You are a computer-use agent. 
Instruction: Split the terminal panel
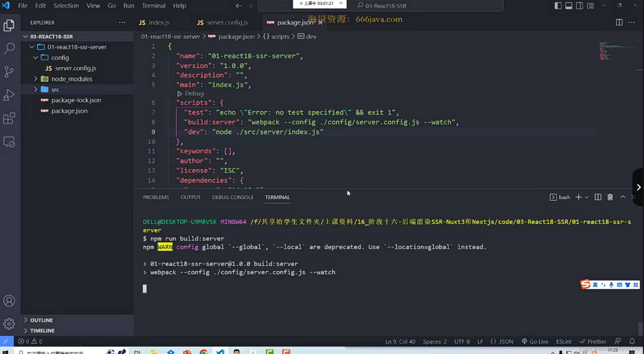tap(598, 197)
